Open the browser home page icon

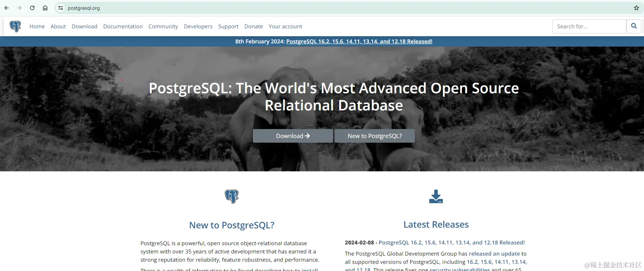coord(45,8)
